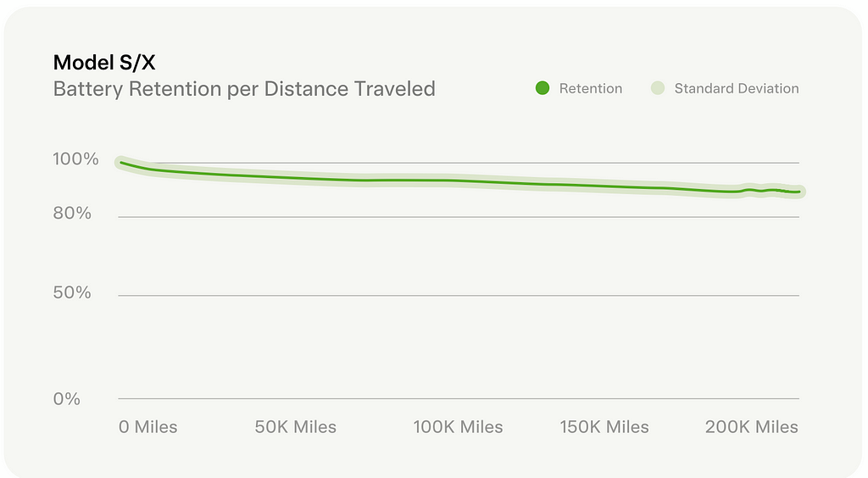This screenshot has height=478, width=868.
Task: Click the 0 Miles x-axis label
Action: 148,427
